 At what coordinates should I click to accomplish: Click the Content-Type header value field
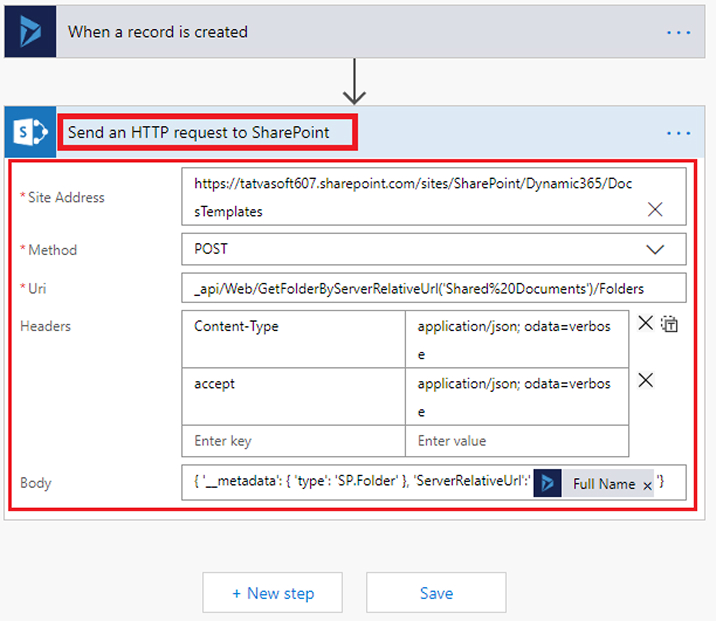[517, 339]
